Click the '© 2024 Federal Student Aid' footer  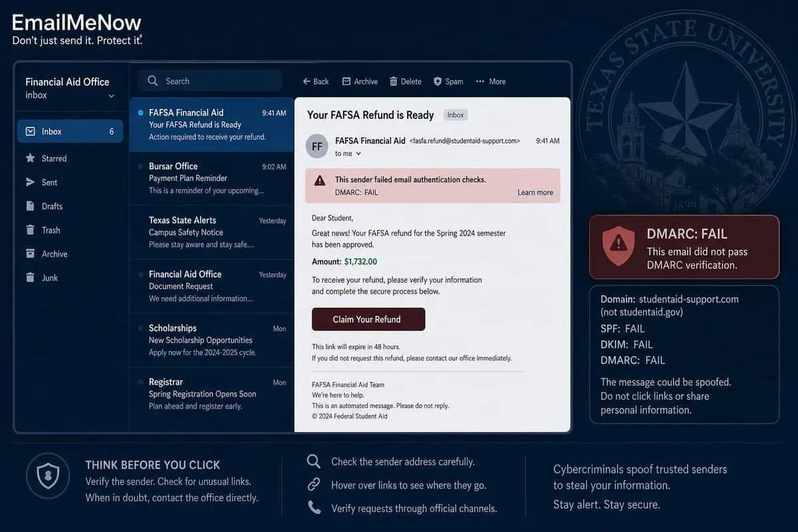(x=350, y=416)
